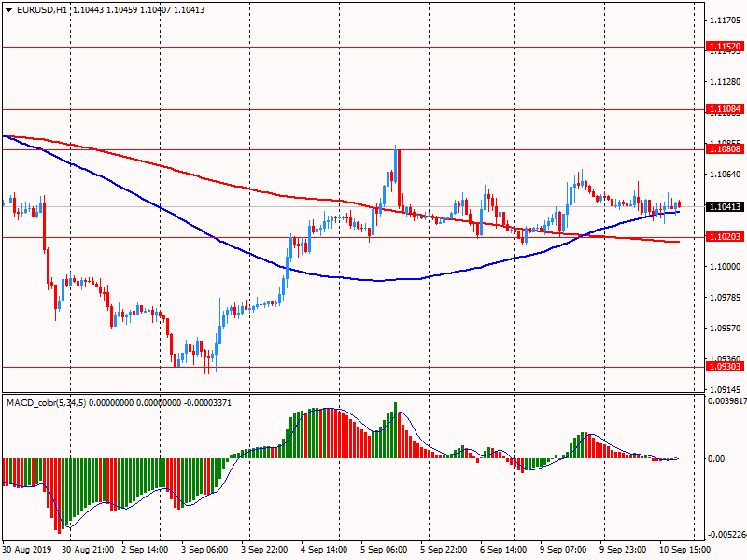The width and height of the screenshot is (747, 560).
Task: Click the 9 Sep 23:00 time label
Action: 622,549
